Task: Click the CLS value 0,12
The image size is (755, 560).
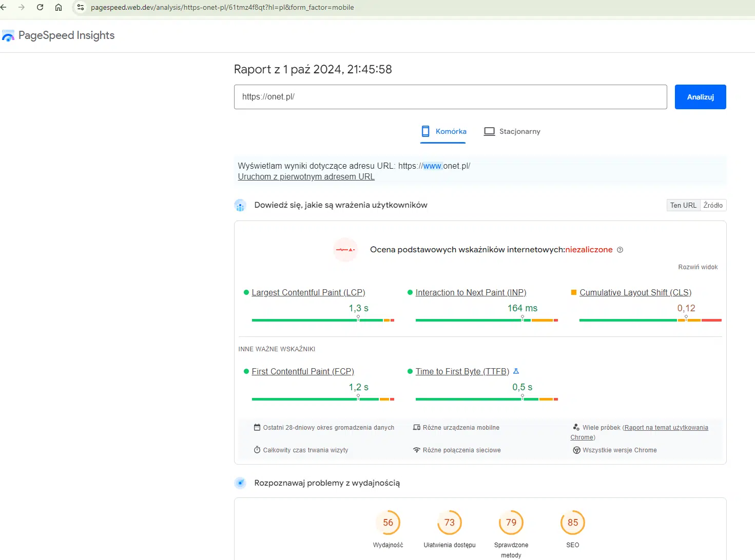Action: tap(686, 308)
